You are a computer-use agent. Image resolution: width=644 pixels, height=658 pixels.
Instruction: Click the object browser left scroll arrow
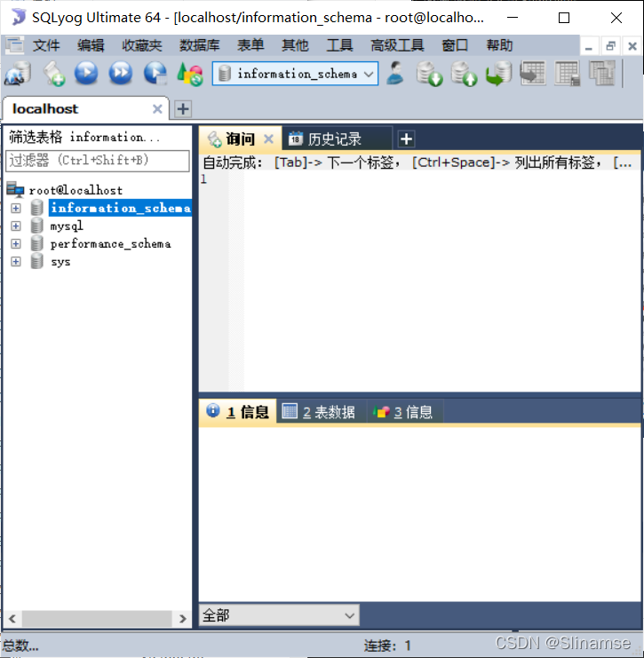coord(12,619)
